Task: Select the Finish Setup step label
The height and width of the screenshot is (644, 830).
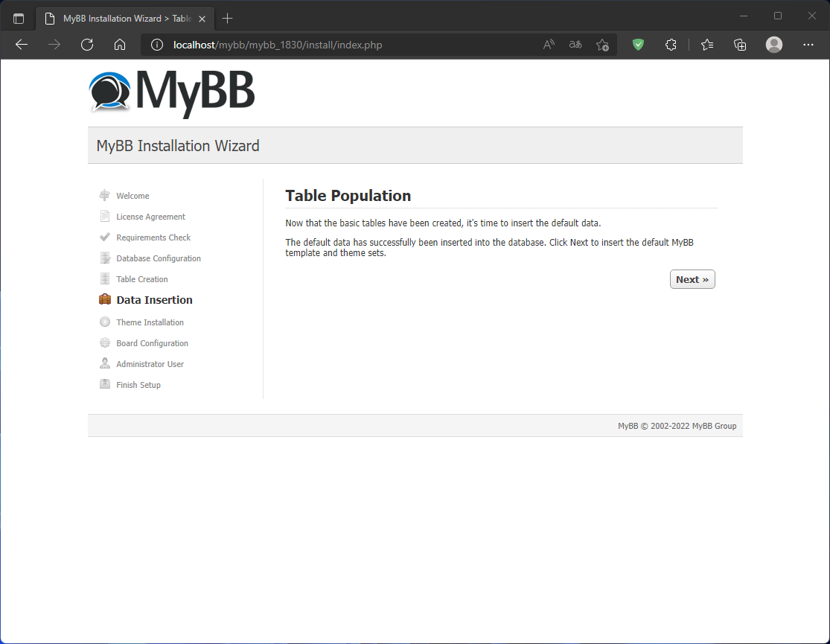Action: click(138, 385)
